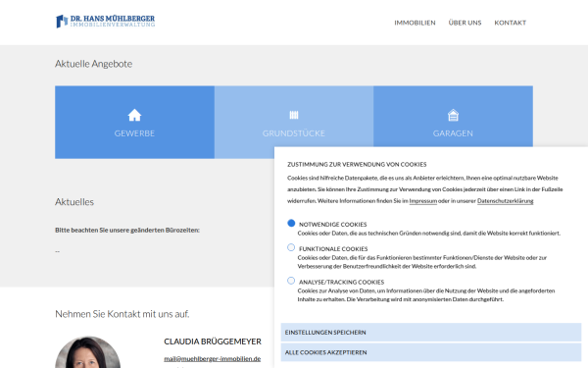Enable the Funktionale Cookies option

click(x=291, y=247)
